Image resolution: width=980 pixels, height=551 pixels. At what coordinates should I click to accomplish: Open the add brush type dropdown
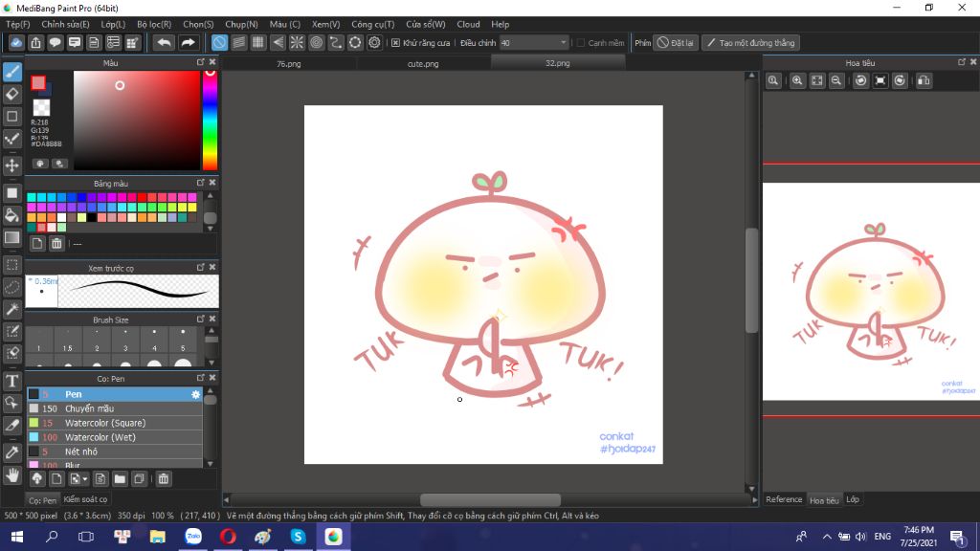[x=77, y=479]
